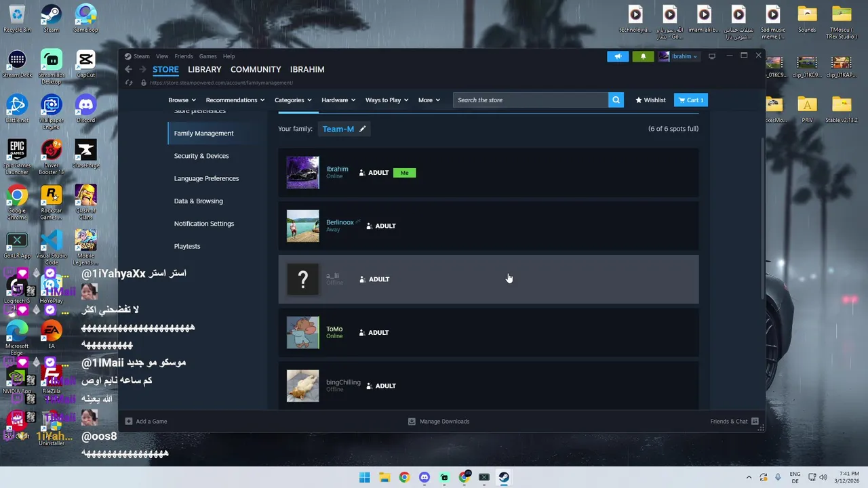Edit family name with pencil icon

click(362, 129)
